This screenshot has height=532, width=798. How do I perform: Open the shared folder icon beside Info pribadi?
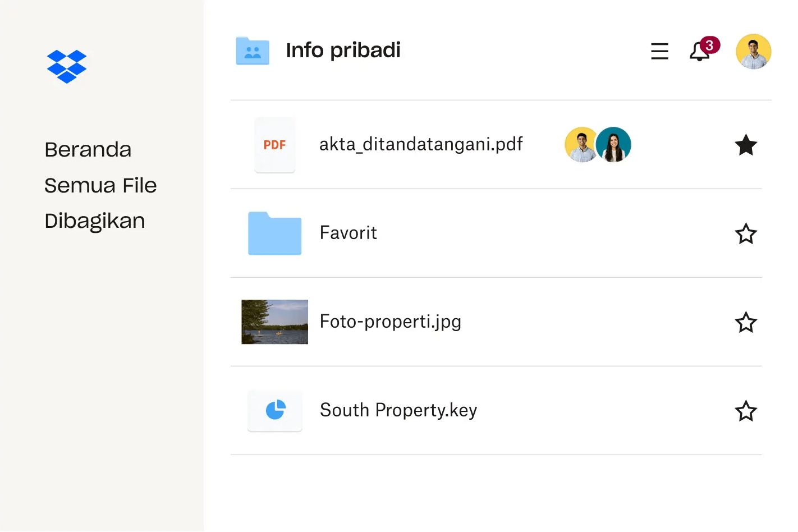[253, 51]
